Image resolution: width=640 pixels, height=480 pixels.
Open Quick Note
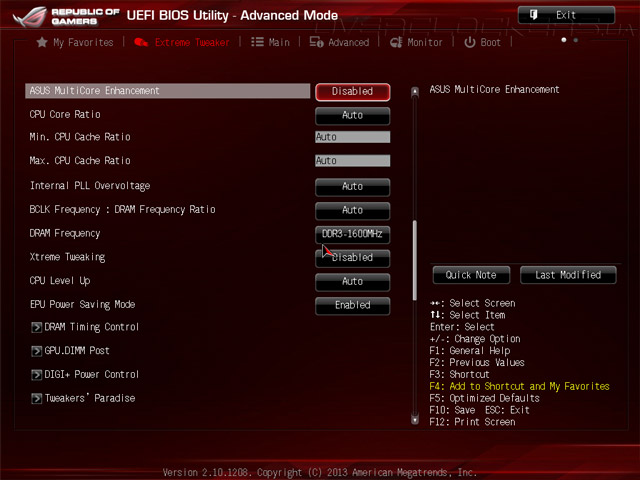tap(471, 275)
